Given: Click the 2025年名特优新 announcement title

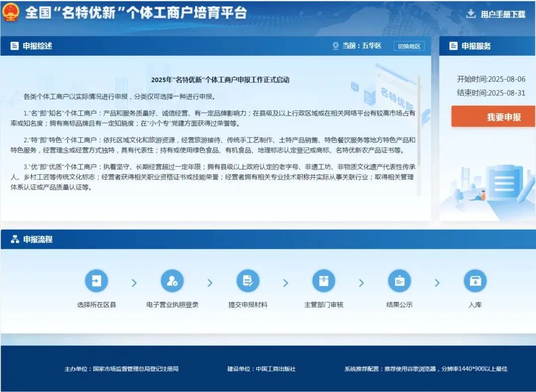Looking at the screenshot, I should [220, 80].
